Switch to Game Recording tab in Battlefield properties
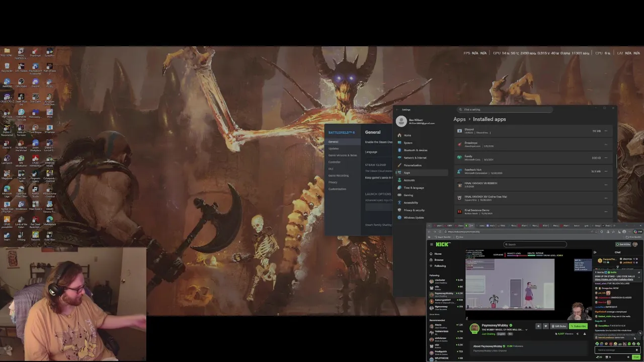The image size is (644, 362). (x=343, y=175)
